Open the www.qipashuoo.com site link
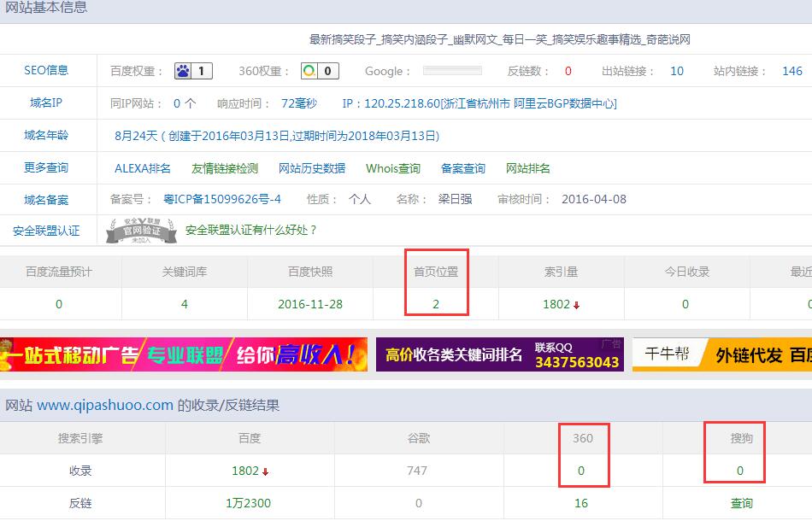Image resolution: width=812 pixels, height=521 pixels. [x=104, y=405]
